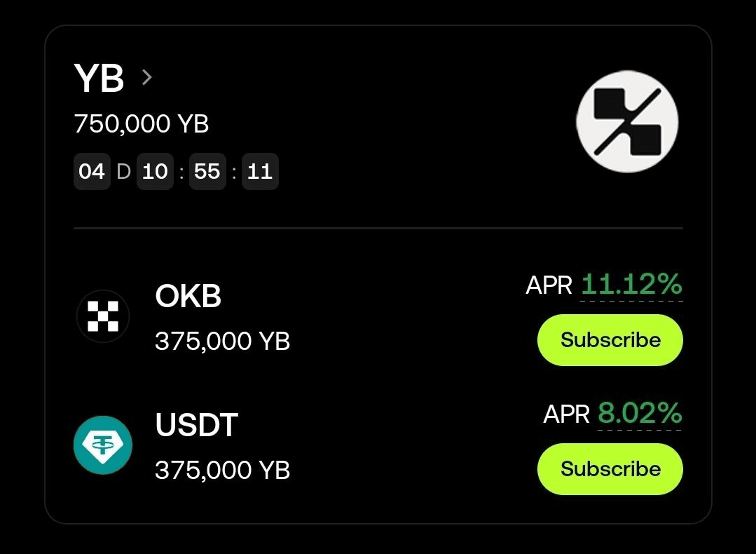Subscribe to the USDT pool
Image resolution: width=756 pixels, height=554 pixels.
(610, 468)
